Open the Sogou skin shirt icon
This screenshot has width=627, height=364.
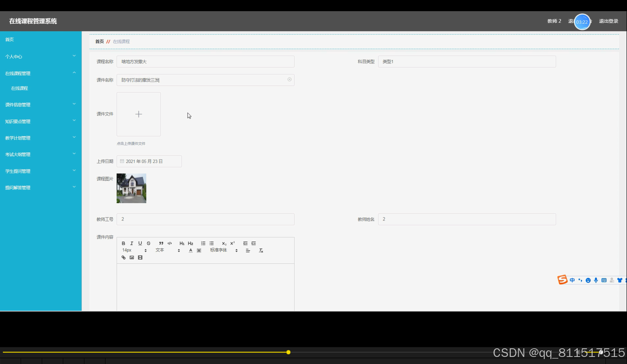(620, 280)
